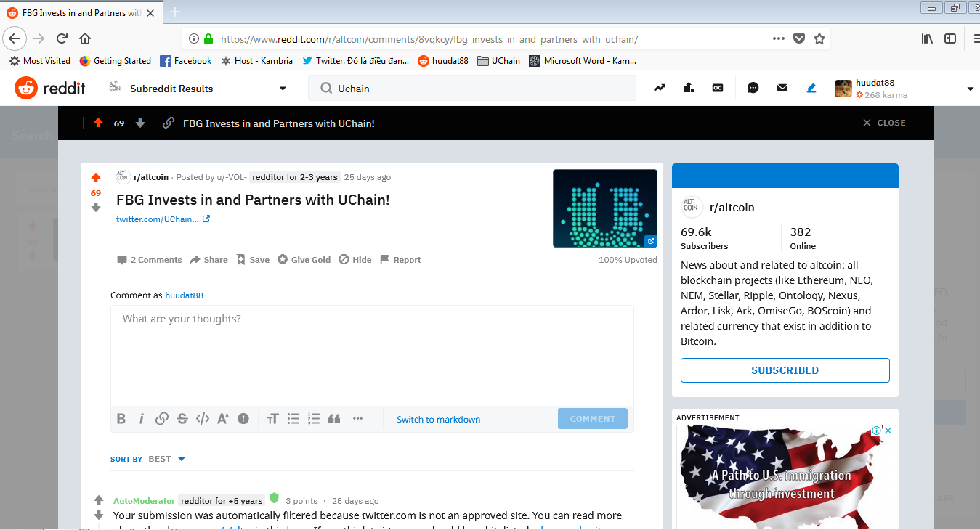The image size is (980, 530).
Task: Insert inline code in comment editor
Action: pyautogui.click(x=203, y=418)
